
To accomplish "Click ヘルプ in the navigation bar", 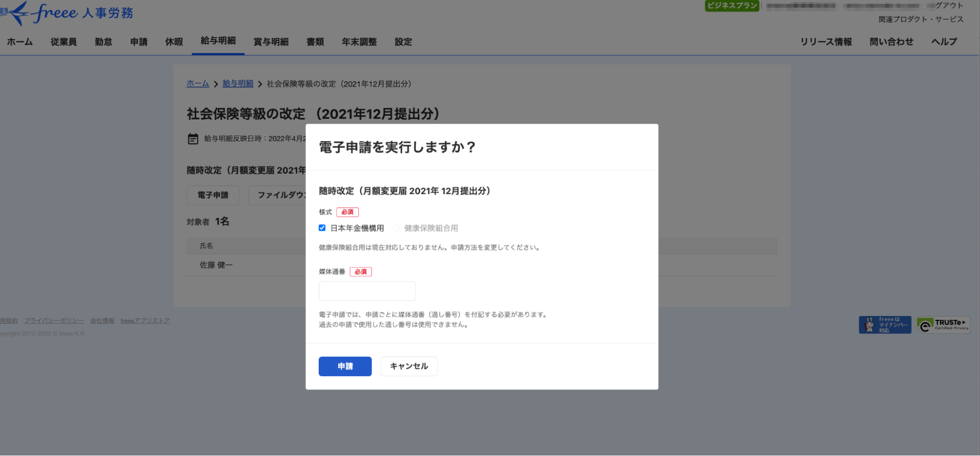I will pyautogui.click(x=943, y=42).
